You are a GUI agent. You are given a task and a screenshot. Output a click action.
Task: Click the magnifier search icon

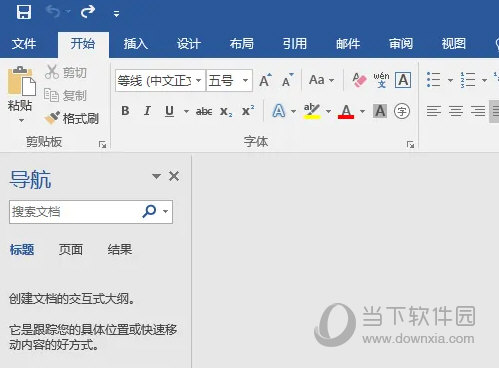149,211
